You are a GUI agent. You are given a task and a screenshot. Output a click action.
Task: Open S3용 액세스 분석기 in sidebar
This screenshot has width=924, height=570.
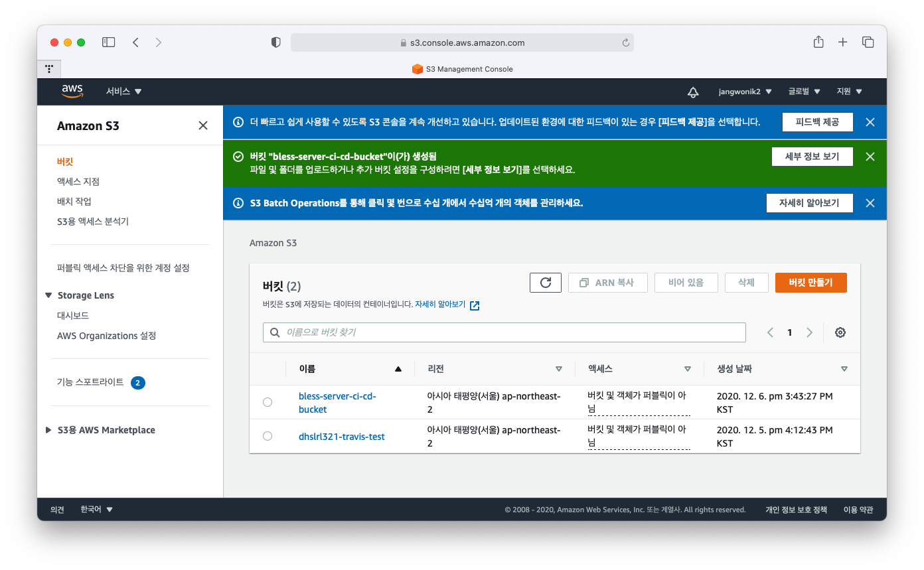click(93, 221)
